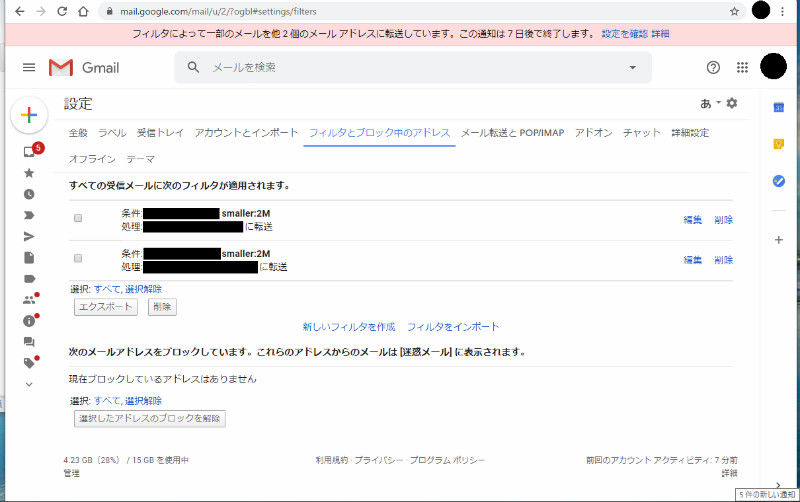Screen dimensions: 800x502
Task: Compose a new mail with the plus button
Action: coord(29,115)
